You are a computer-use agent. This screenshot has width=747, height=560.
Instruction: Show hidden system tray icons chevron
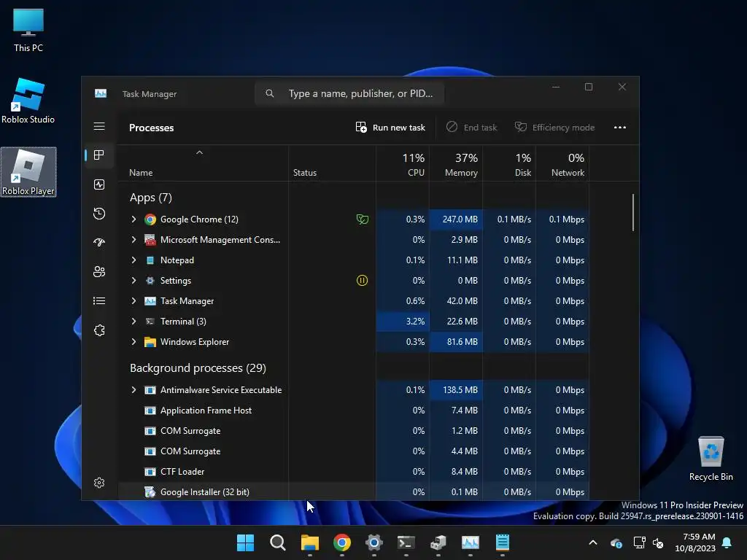pos(592,542)
